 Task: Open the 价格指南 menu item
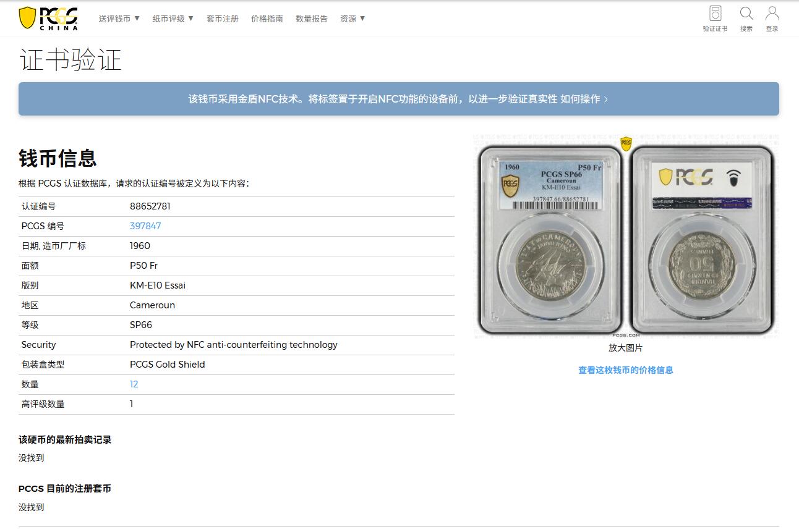pos(267,19)
